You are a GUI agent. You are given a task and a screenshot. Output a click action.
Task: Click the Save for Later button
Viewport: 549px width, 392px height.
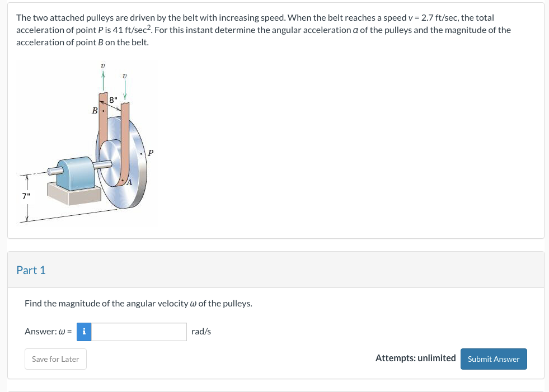(55, 359)
